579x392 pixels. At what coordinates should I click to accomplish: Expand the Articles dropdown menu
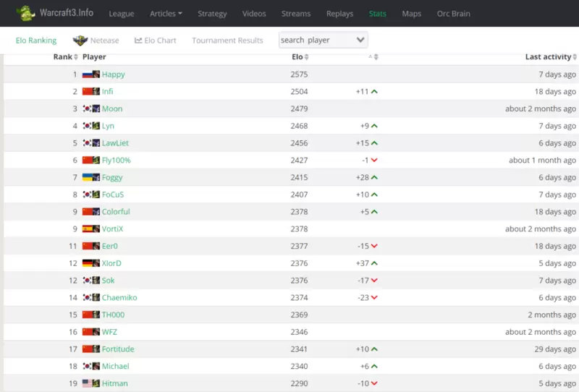(x=166, y=14)
